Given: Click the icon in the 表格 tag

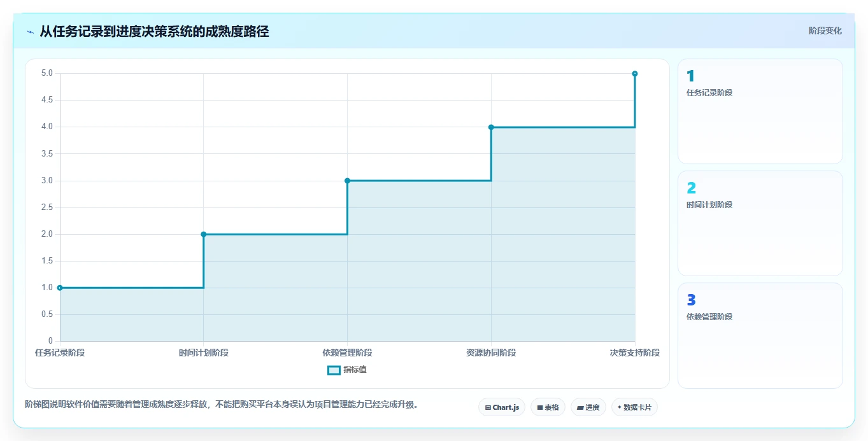Looking at the screenshot, I should [x=540, y=407].
